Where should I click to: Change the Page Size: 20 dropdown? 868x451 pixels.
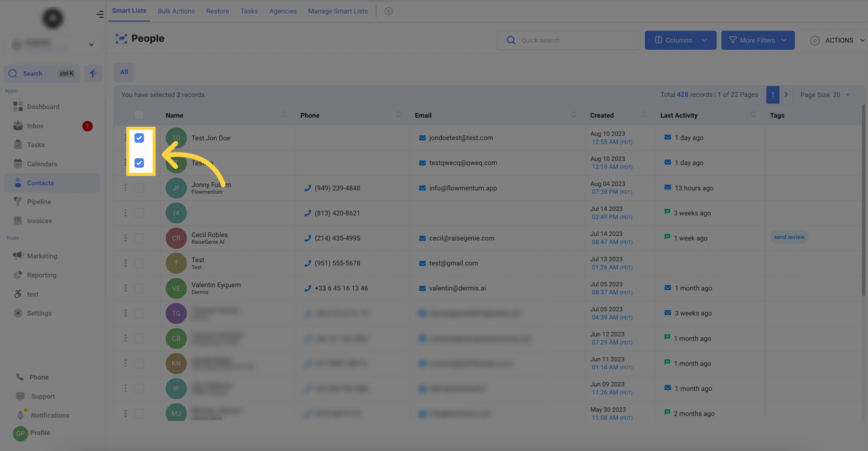[x=825, y=95]
